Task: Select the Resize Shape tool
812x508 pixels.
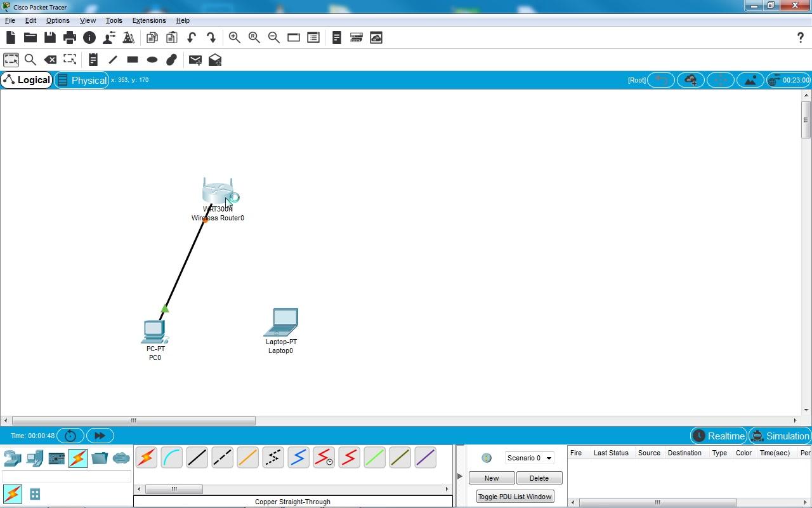Action: [x=69, y=60]
